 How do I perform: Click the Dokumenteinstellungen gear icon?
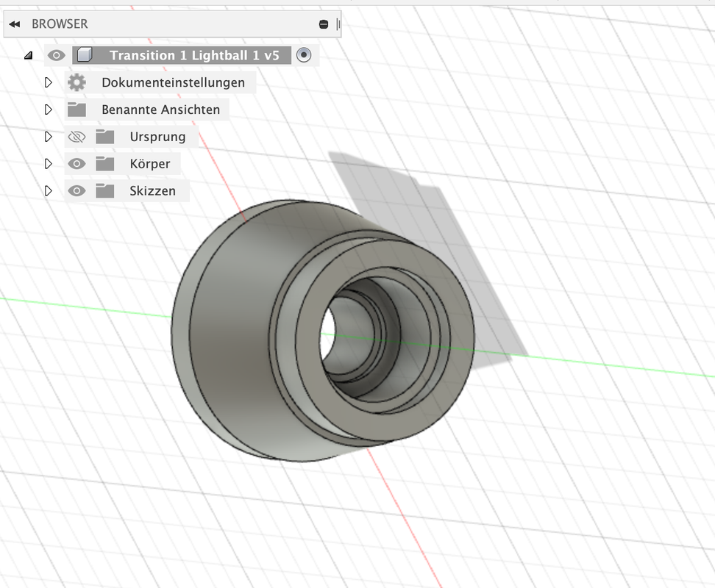[77, 82]
